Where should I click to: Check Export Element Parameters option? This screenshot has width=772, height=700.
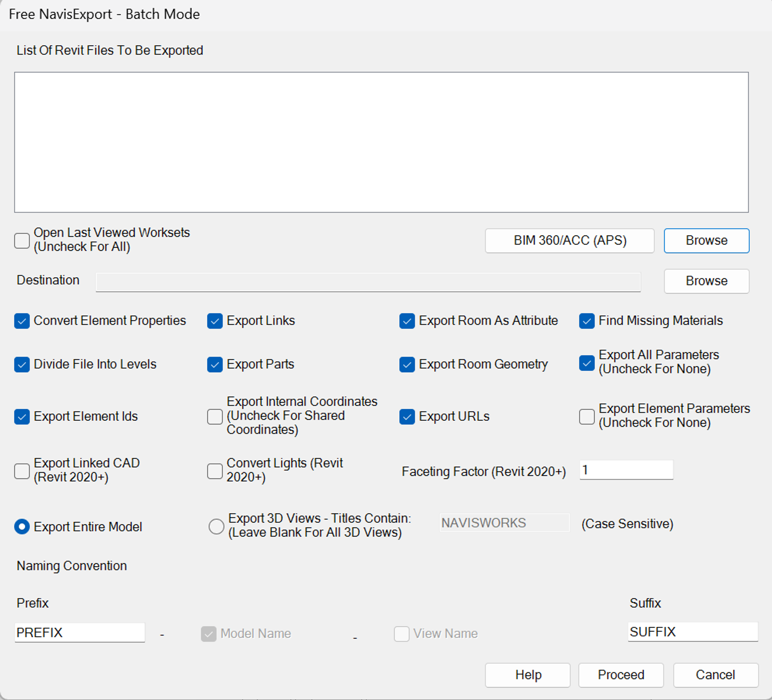pyautogui.click(x=586, y=416)
